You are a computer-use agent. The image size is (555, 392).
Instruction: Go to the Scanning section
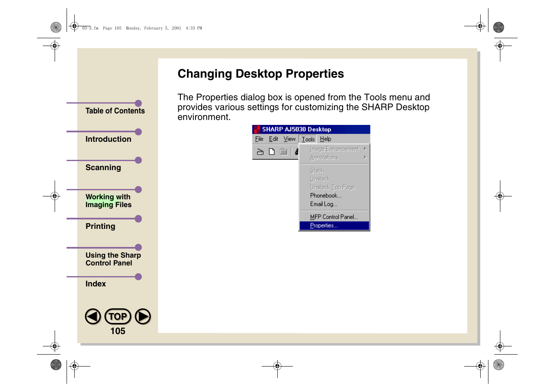coord(103,168)
